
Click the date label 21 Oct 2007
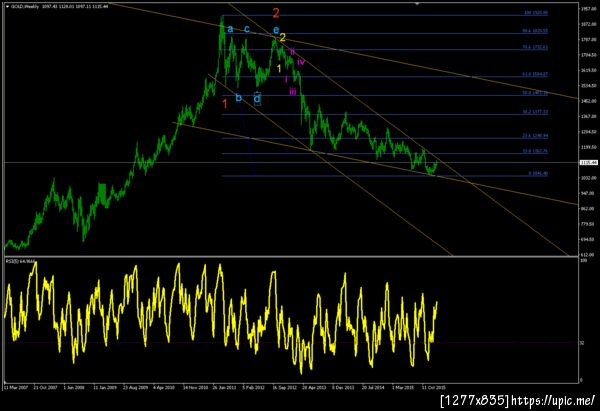[x=45, y=388]
